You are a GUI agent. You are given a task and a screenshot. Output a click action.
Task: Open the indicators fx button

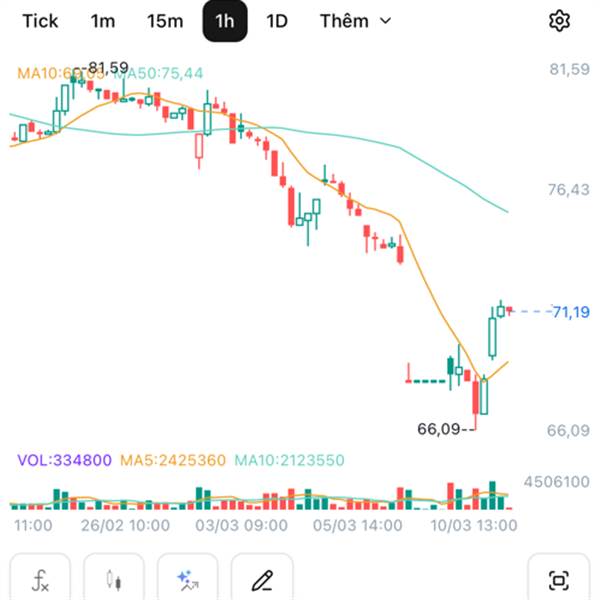[x=41, y=579]
